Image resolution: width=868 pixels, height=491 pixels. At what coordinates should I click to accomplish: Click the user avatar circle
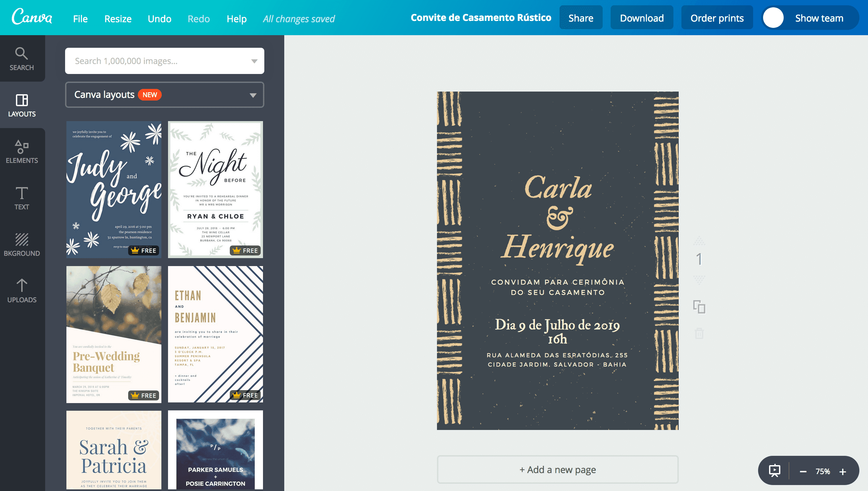[773, 18]
